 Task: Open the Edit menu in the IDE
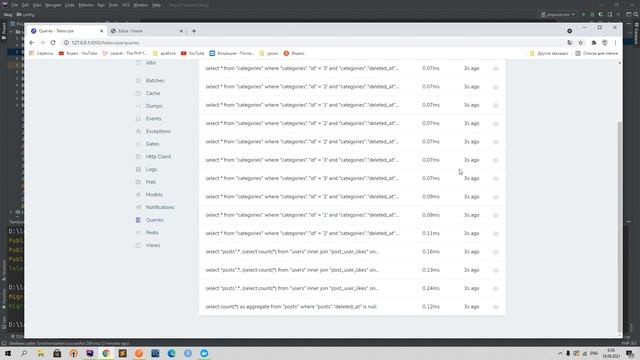(x=25, y=5)
